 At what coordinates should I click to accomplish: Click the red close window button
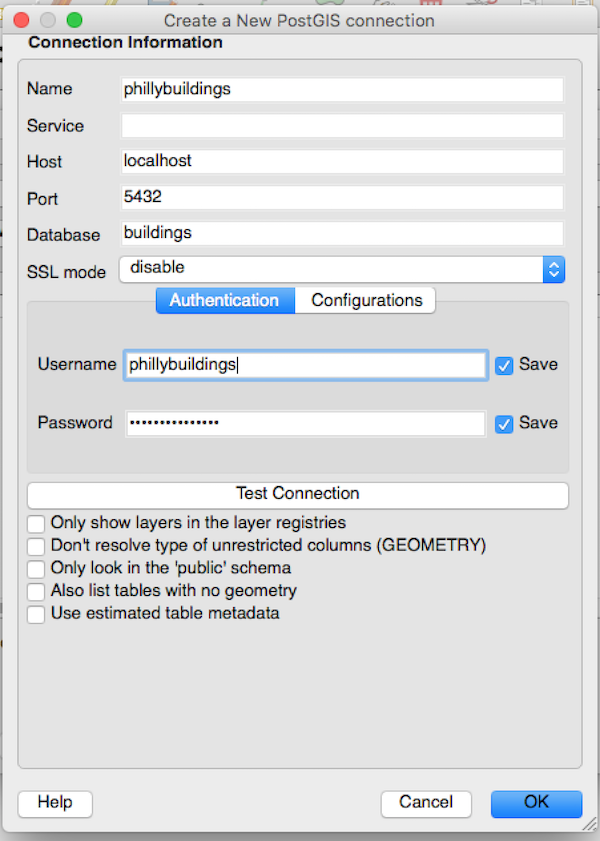pos(19,20)
